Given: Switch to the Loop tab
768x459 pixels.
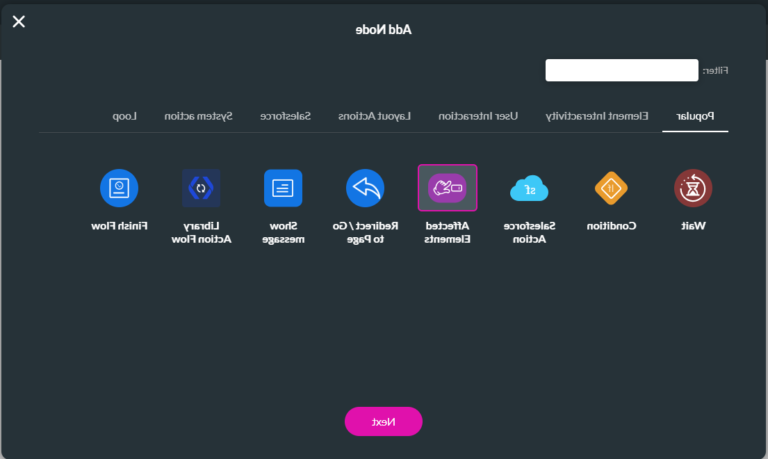Looking at the screenshot, I should [x=125, y=117].
